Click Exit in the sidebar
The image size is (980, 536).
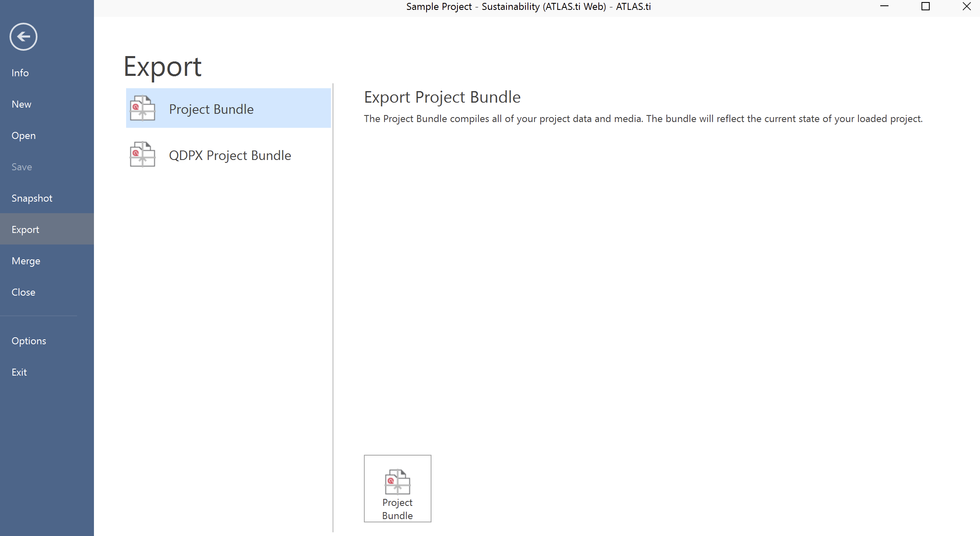(19, 372)
